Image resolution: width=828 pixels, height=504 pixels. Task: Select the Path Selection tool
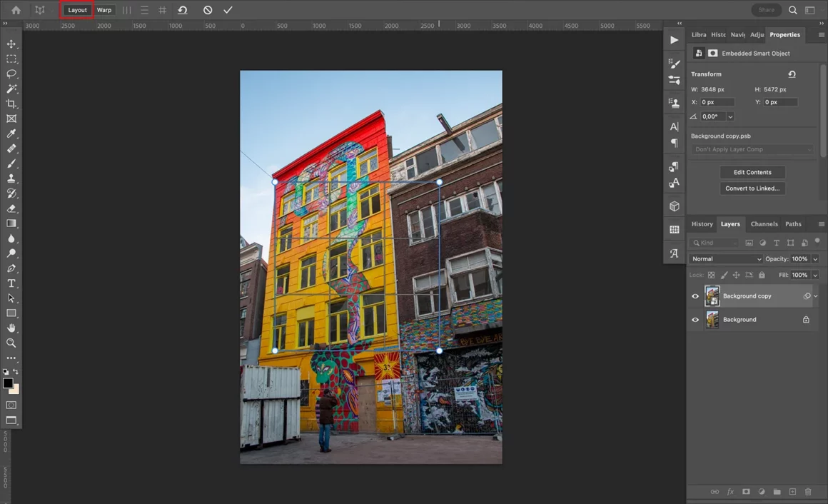[11, 298]
